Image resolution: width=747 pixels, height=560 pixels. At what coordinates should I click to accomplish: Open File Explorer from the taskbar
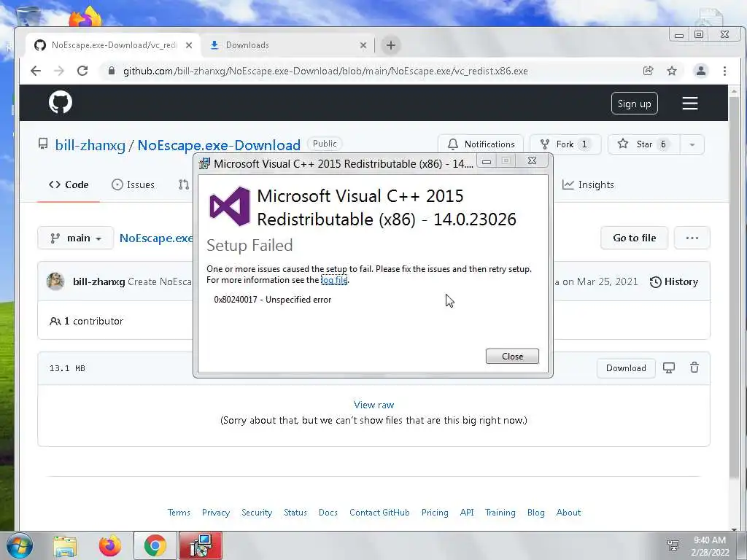click(65, 545)
